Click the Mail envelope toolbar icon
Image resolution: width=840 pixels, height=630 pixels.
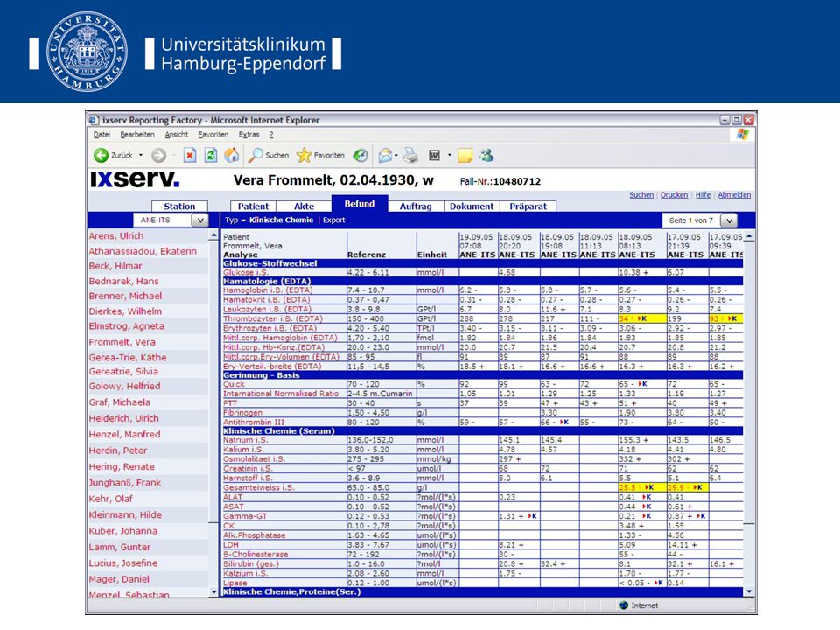click(385, 156)
